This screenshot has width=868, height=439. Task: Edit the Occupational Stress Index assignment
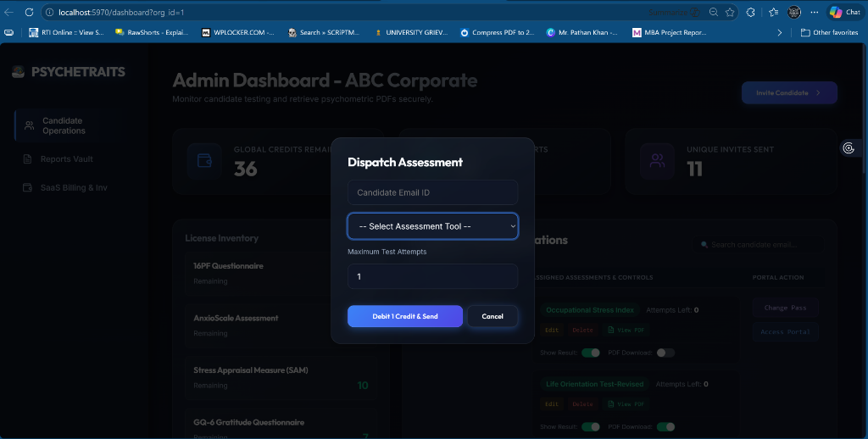tap(552, 330)
